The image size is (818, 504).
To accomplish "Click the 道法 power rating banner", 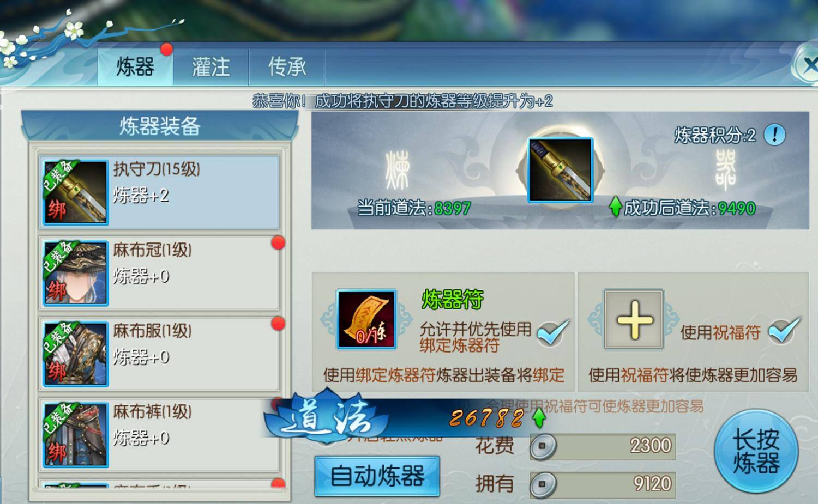I will click(405, 418).
